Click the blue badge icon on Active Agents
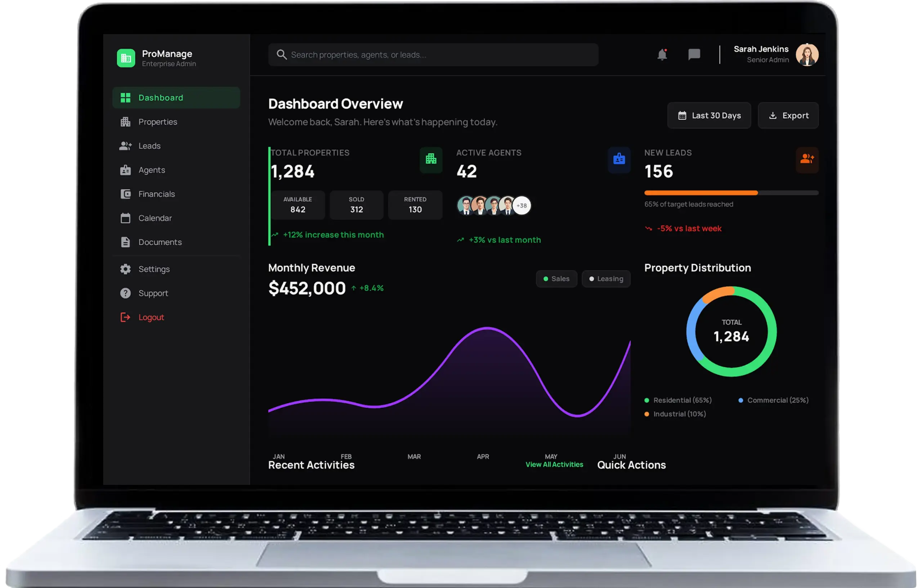 click(x=619, y=159)
